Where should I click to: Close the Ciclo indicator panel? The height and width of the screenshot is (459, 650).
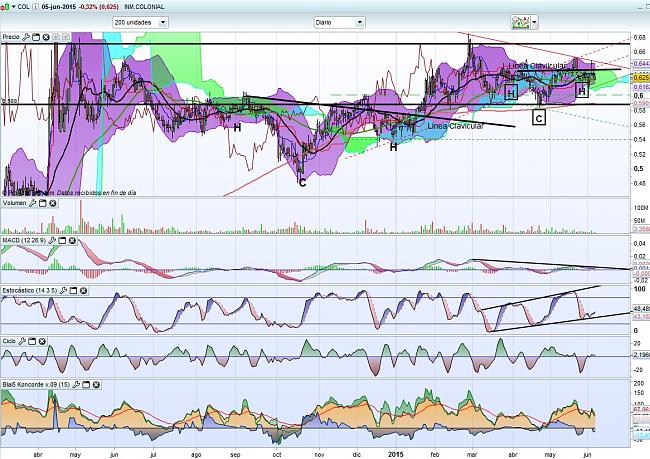tap(42, 341)
